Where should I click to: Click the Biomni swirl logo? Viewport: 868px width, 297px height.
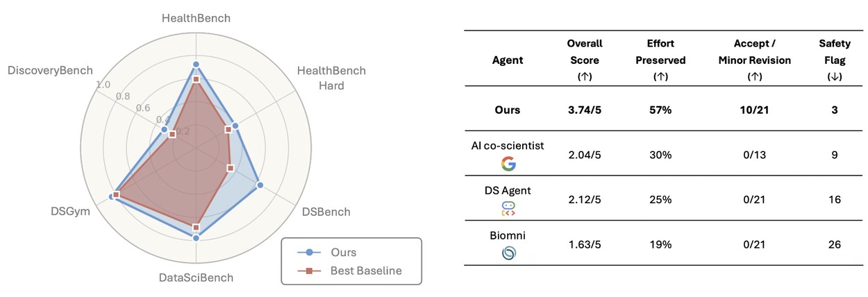coord(508,254)
